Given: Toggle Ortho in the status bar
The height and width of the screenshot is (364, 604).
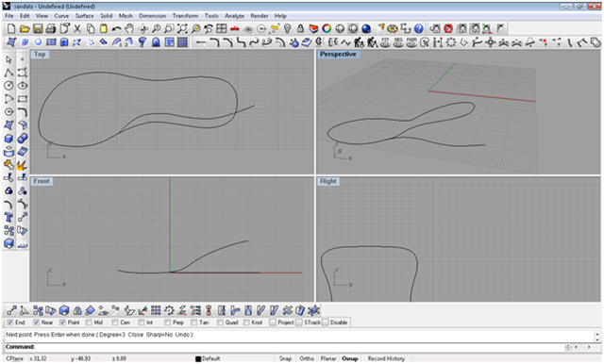Looking at the screenshot, I should pos(307,358).
